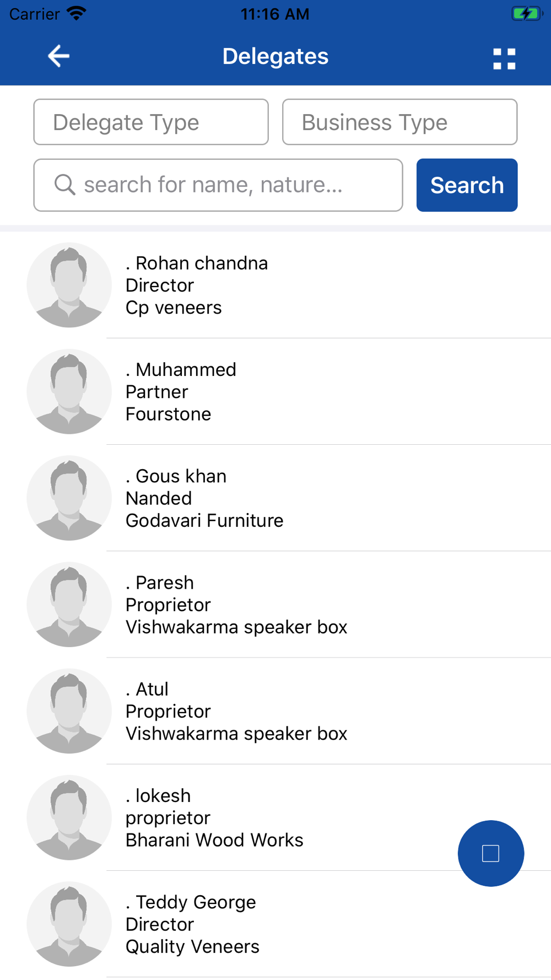
Task: Focus the name search input field
Action: [x=218, y=185]
